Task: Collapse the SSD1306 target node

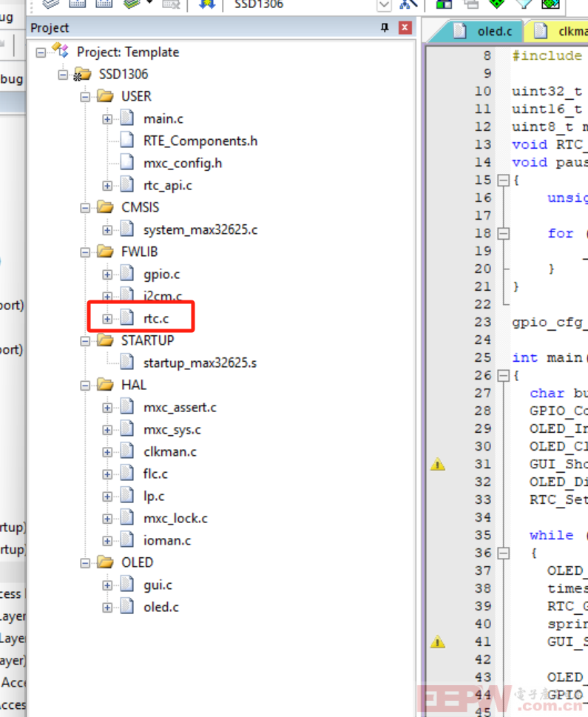Action: (x=63, y=75)
